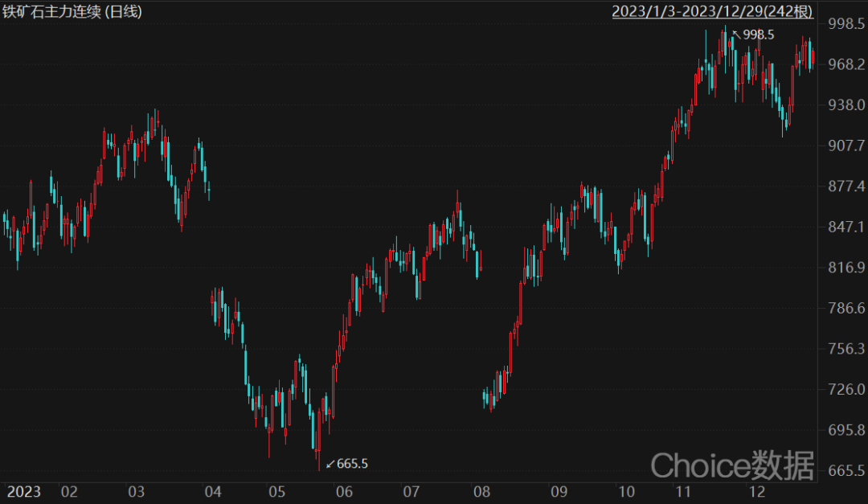Select the 968.2 price axis label
The width and height of the screenshot is (868, 504).
click(x=846, y=64)
